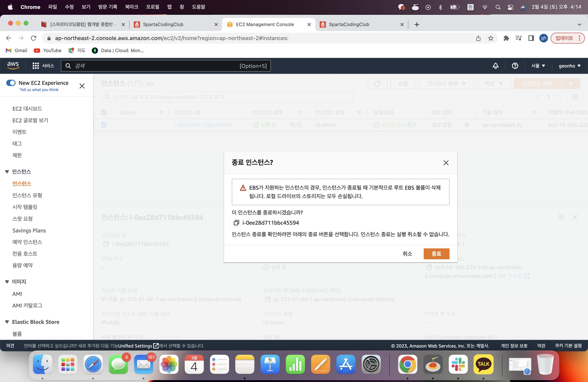
Task: Open the media control playlist icon
Action: click(x=519, y=38)
